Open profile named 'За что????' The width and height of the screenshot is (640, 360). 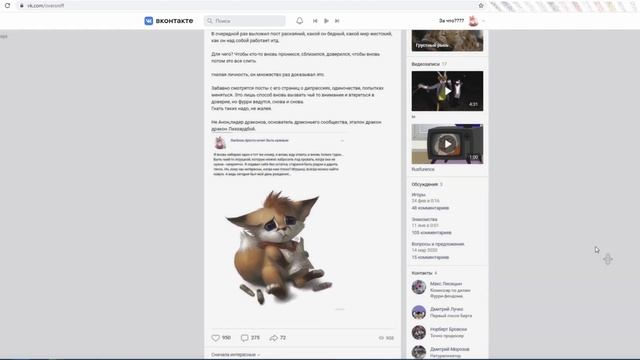[x=451, y=21]
